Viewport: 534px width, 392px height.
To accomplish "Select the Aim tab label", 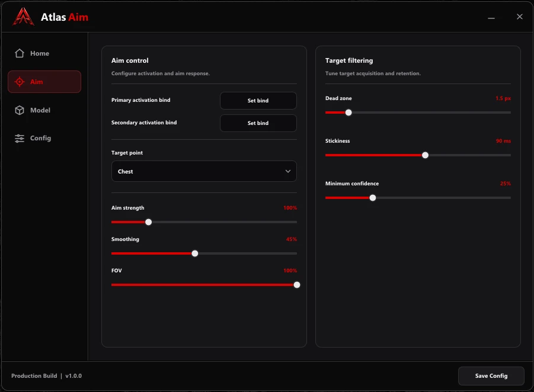I will pos(36,82).
